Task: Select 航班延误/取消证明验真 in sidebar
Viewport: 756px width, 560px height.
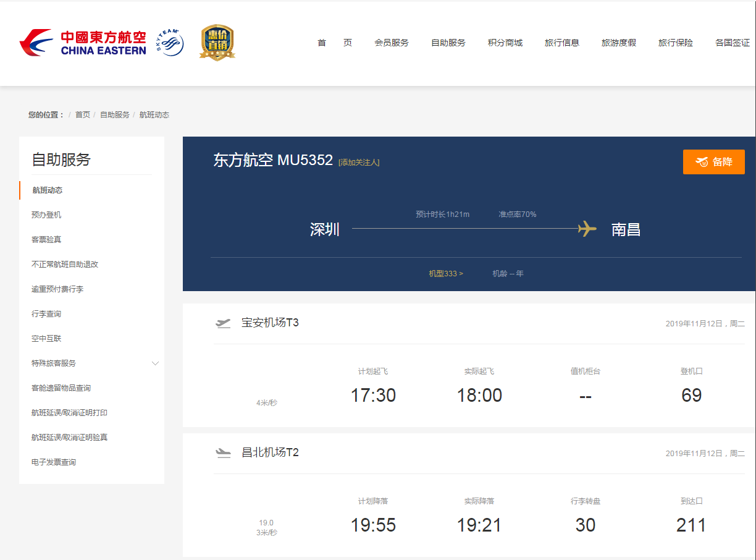Action: tap(70, 438)
